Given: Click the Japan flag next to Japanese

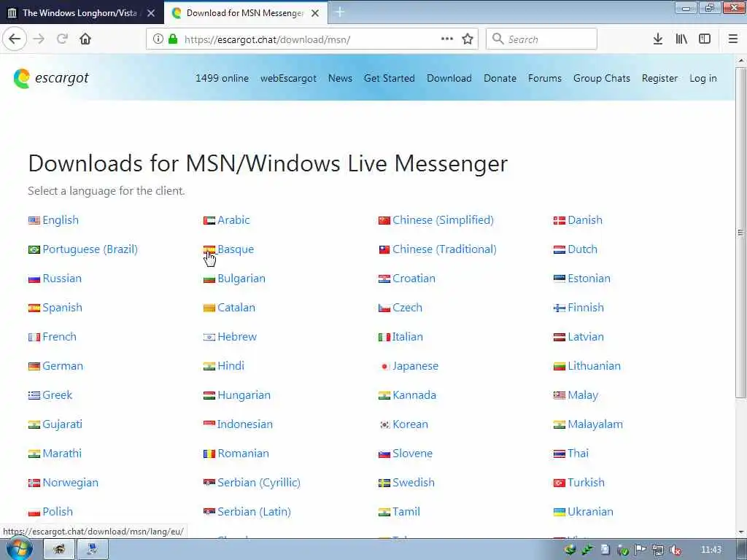Looking at the screenshot, I should [x=384, y=366].
